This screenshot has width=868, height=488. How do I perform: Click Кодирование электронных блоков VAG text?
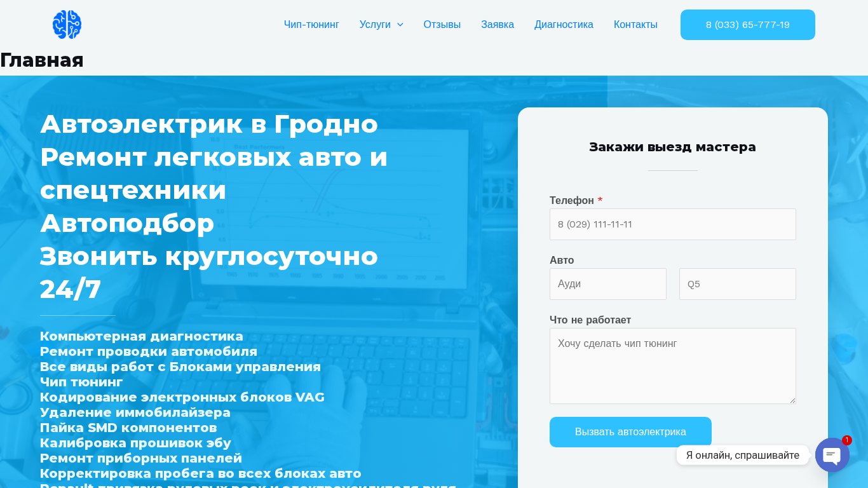click(182, 397)
